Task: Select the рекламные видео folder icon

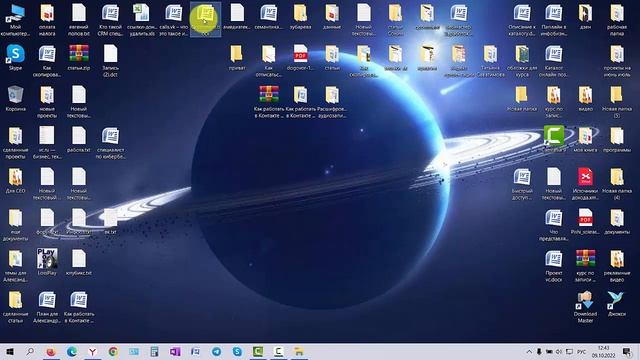Action: 617,266
